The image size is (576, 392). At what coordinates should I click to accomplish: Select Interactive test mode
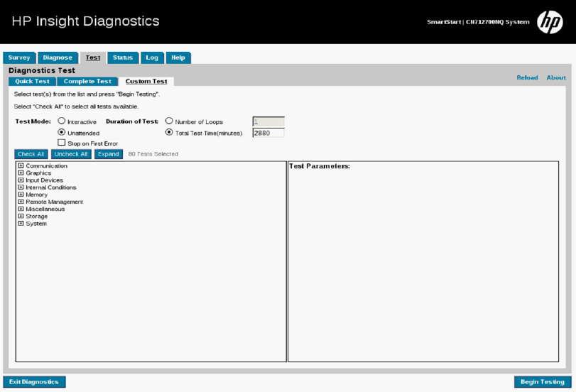click(62, 121)
